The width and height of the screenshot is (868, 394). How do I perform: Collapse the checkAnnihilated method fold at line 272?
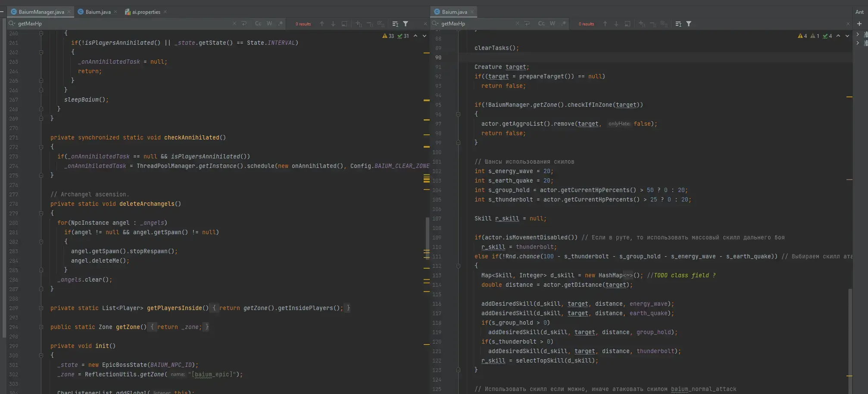[41, 147]
